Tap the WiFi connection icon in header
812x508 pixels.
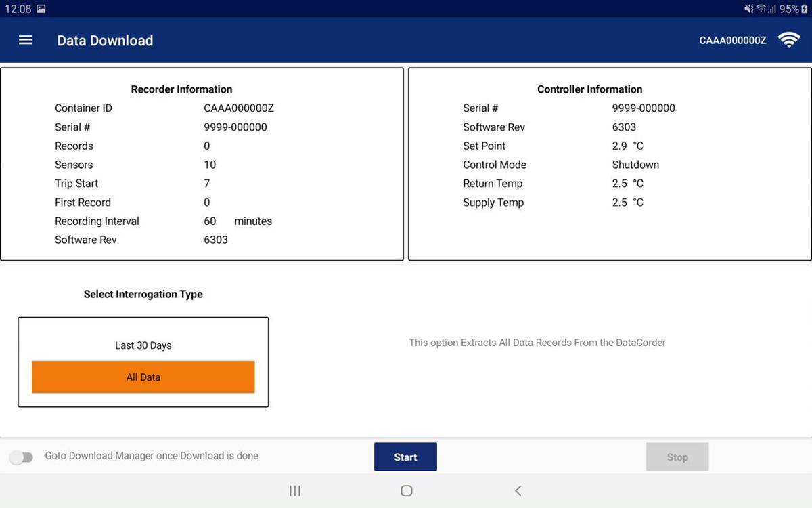click(x=789, y=40)
